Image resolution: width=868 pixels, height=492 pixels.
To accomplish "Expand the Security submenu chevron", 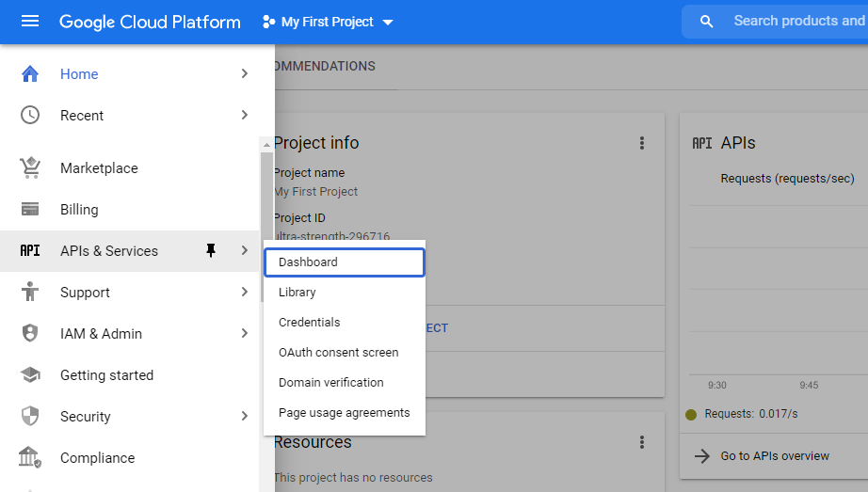I will click(x=245, y=416).
